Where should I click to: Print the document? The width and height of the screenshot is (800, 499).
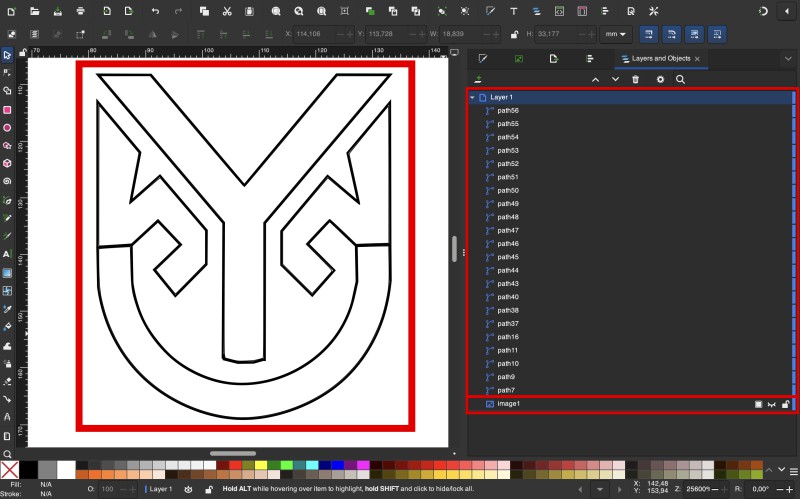(x=81, y=11)
